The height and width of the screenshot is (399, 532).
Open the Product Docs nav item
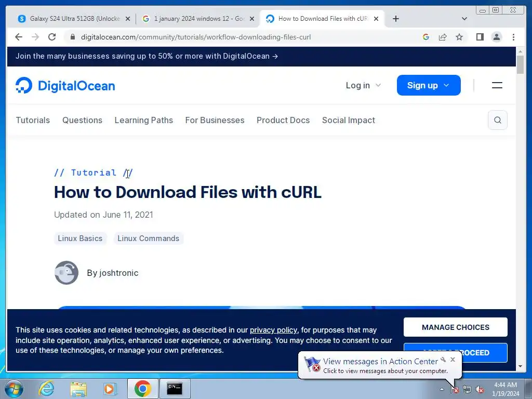tap(283, 120)
